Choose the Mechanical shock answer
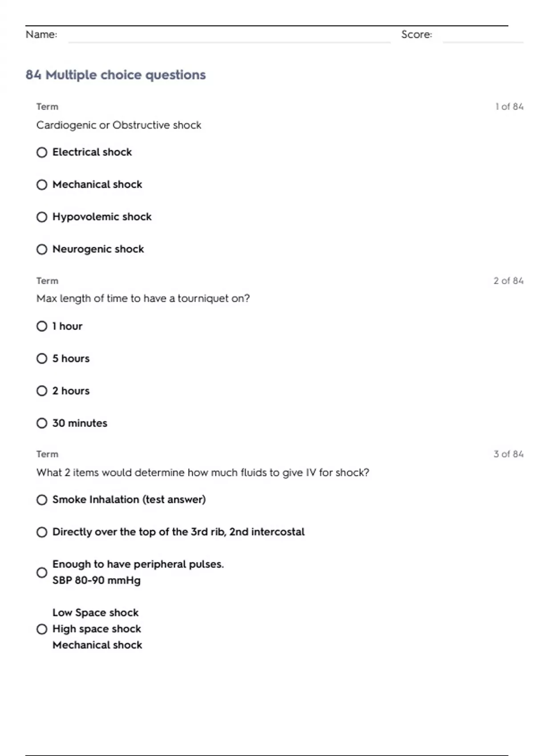 pos(42,185)
